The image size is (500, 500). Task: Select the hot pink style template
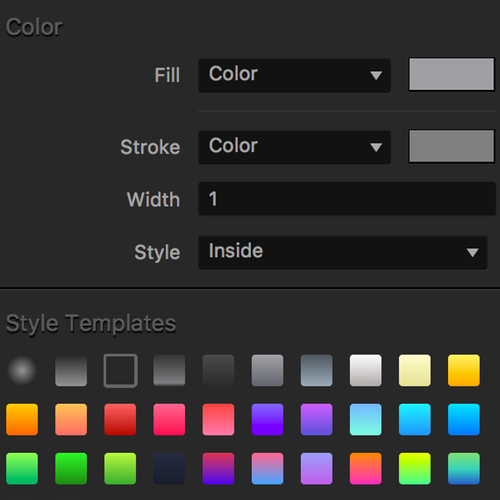[x=169, y=419]
